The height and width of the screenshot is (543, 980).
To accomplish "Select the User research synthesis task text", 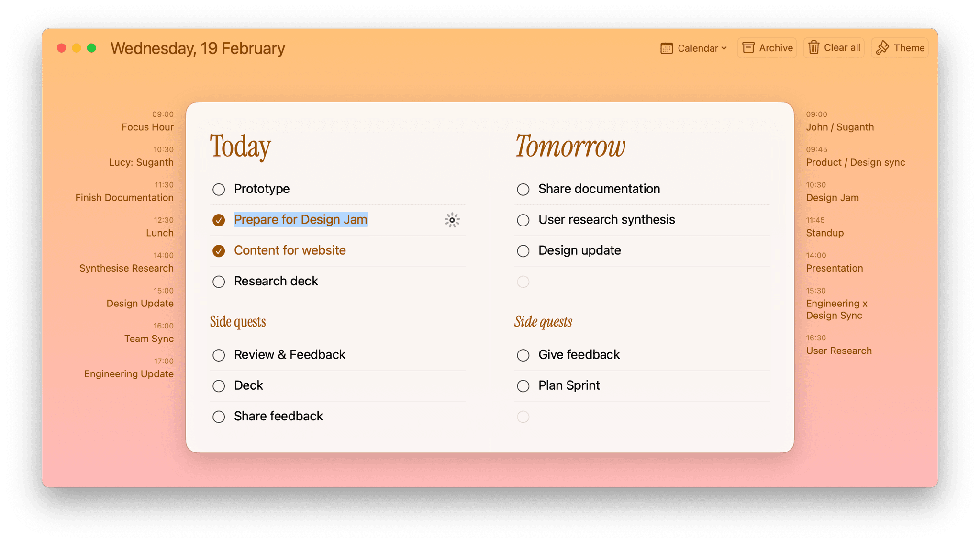I will click(x=606, y=219).
